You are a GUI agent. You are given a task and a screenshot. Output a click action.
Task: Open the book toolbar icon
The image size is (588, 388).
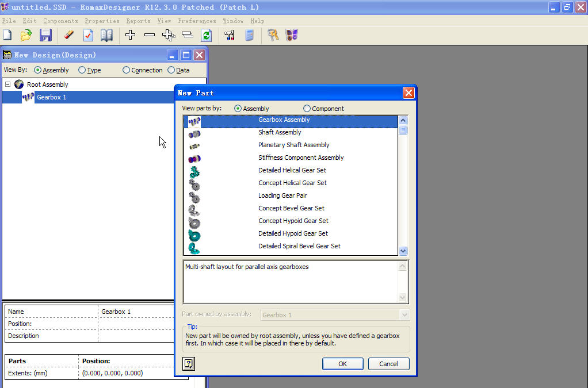tap(107, 35)
